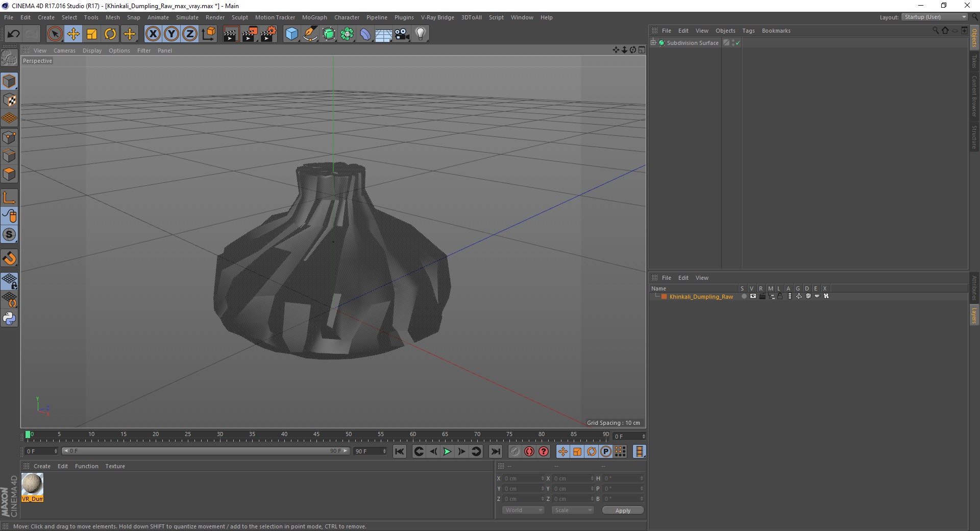Screen dimensions: 980x531
Task: Open the Takes side tab
Action: 974,61
